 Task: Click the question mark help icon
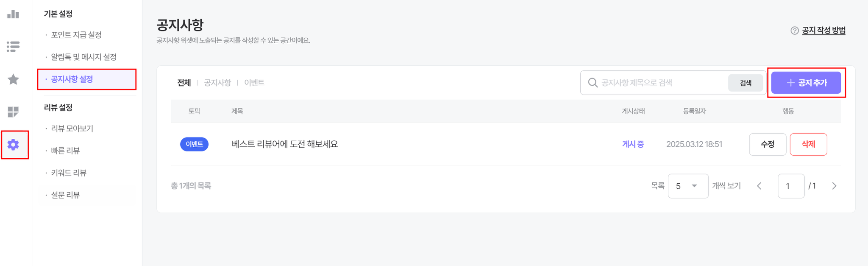795,31
